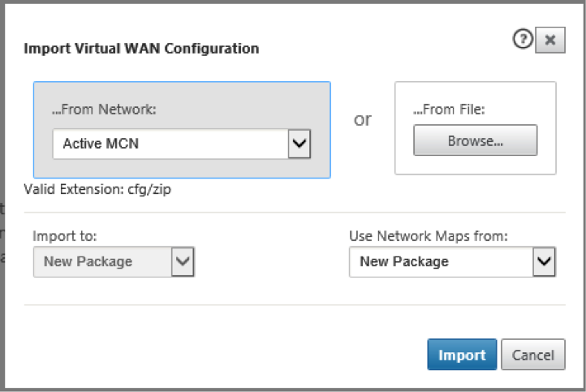This screenshot has height=392, width=586.
Task: Expand the Use Network Maps from arrow
Action: pyautogui.click(x=544, y=261)
